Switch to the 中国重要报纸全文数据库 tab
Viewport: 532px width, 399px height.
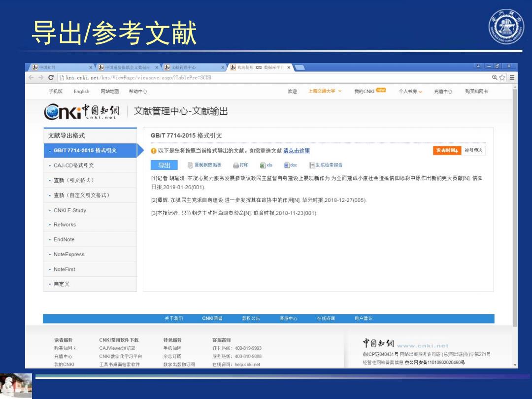point(127,67)
